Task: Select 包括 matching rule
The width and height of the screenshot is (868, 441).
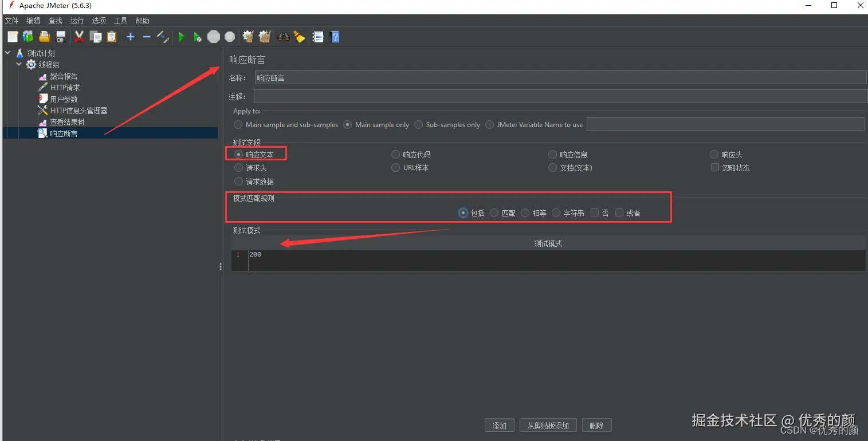Action: [464, 212]
